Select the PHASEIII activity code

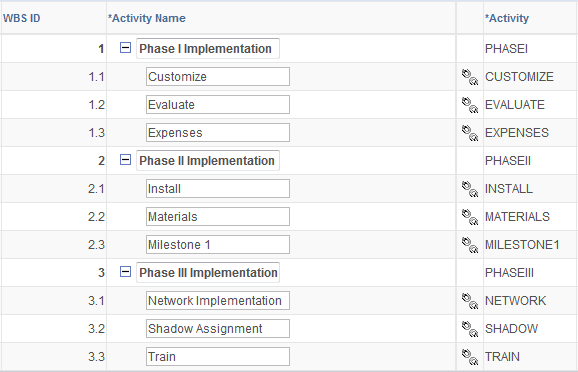coord(509,273)
